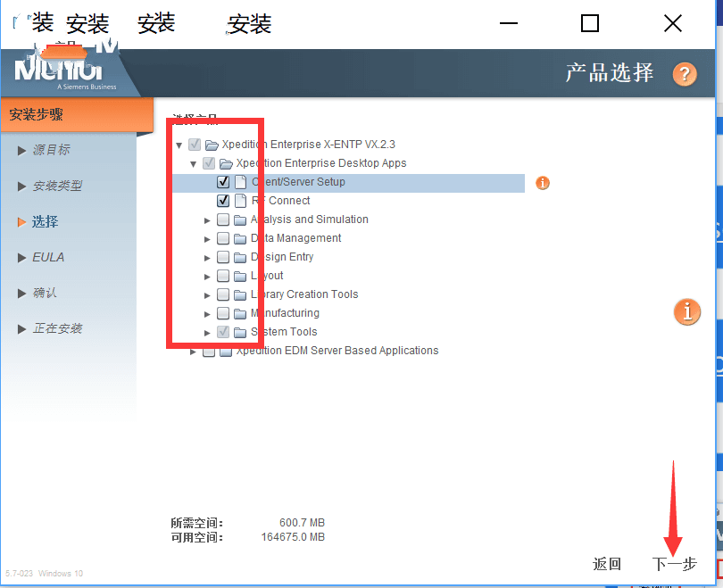This screenshot has width=723, height=588.
Task: Uncheck the RF Connect checkbox
Action: click(223, 201)
